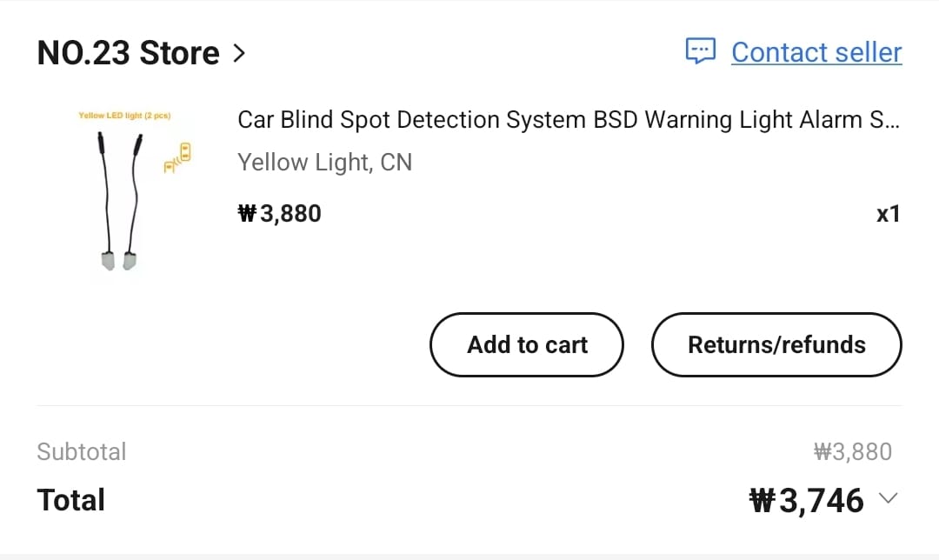Click the total amount ₩3,746
The height and width of the screenshot is (560, 939).
click(x=806, y=501)
